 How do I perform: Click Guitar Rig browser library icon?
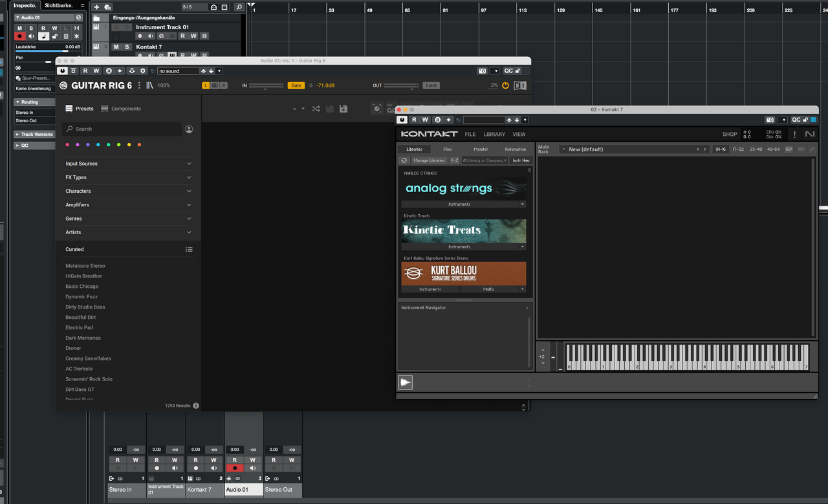(x=149, y=85)
